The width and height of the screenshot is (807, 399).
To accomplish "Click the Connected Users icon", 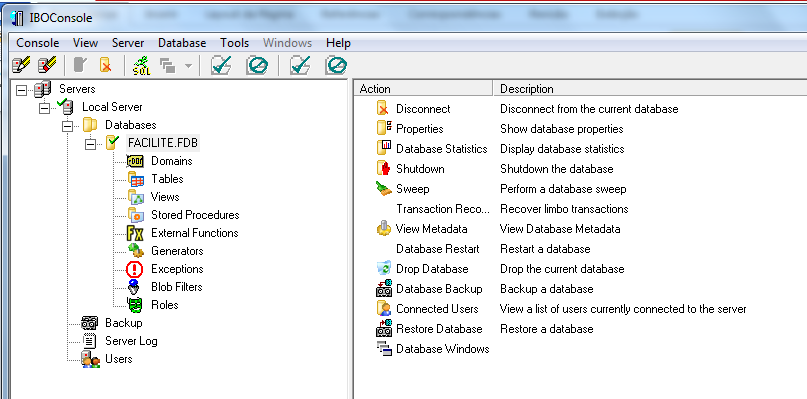I will (x=384, y=309).
